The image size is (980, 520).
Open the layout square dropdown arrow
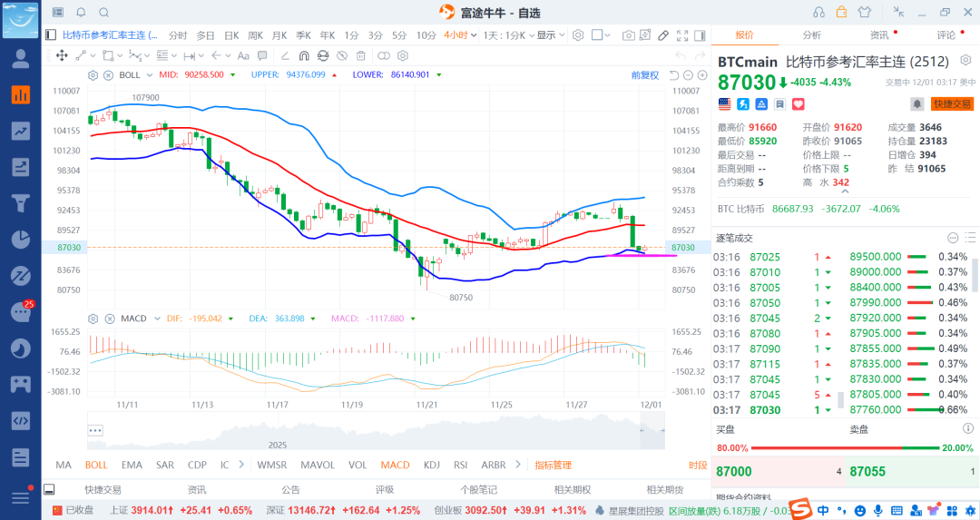607,35
